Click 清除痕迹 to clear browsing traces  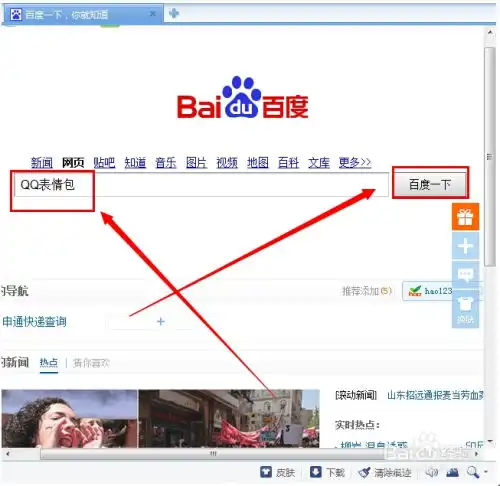click(x=385, y=472)
